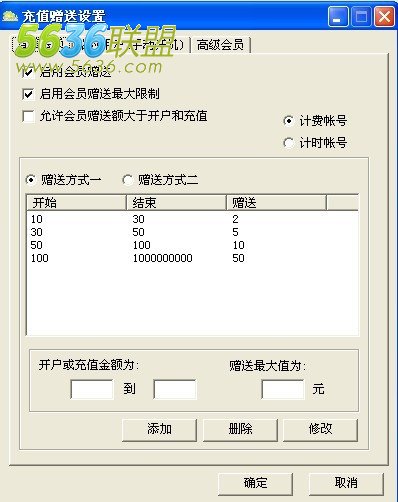Toggle the 启用会员赠送 checkbox
The height and width of the screenshot is (502, 398).
[28, 72]
